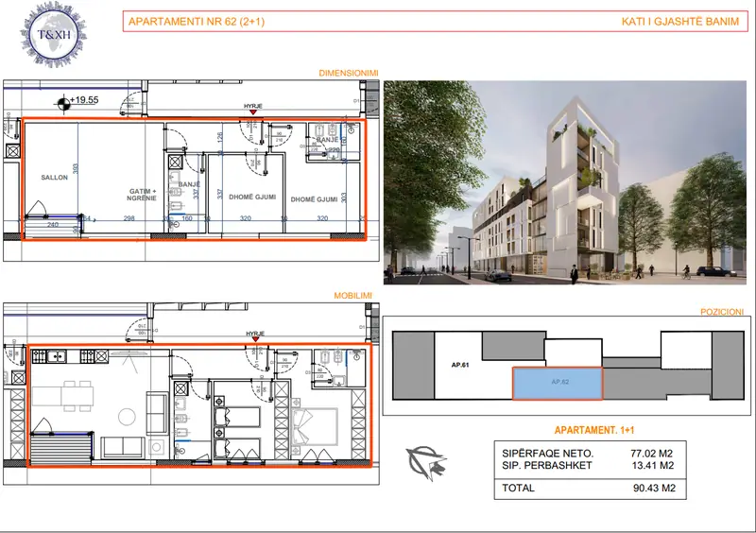Click the kitchen sink in furnished plan
Screen dimensions: 756x533
(58, 357)
